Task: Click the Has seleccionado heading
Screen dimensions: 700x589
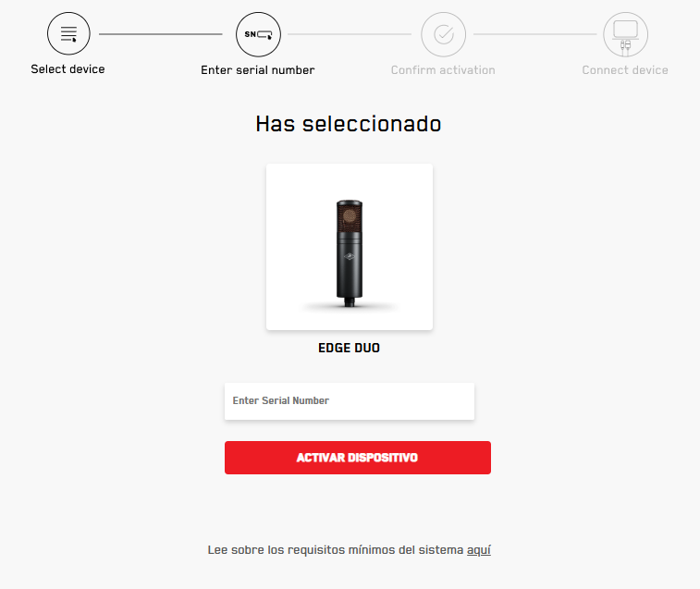Action: 349,124
